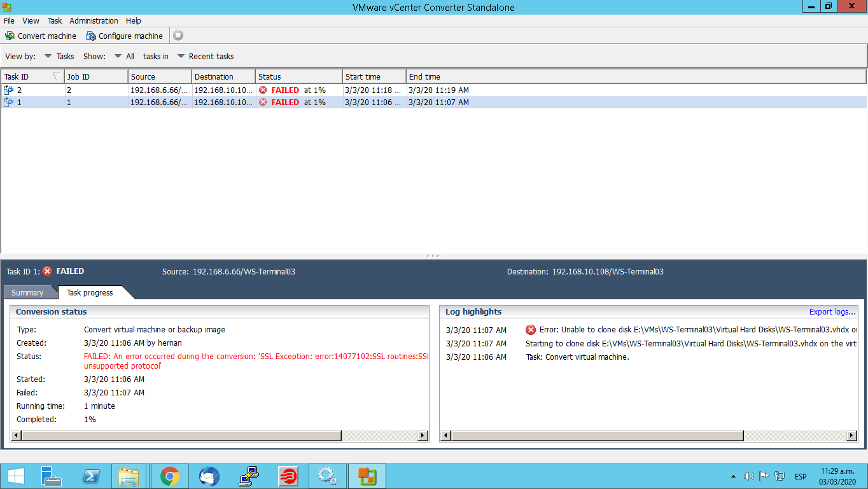Viewport: 868px width, 489px height.
Task: Open the Windows Start button
Action: pyautogui.click(x=16, y=476)
